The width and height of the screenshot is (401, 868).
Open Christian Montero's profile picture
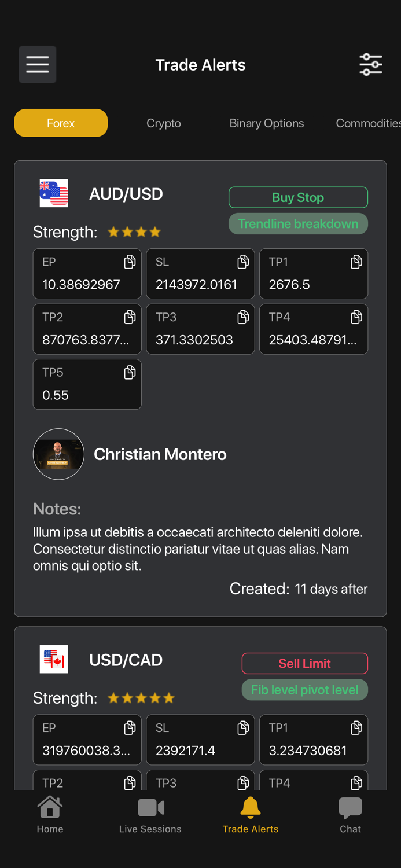tap(58, 454)
